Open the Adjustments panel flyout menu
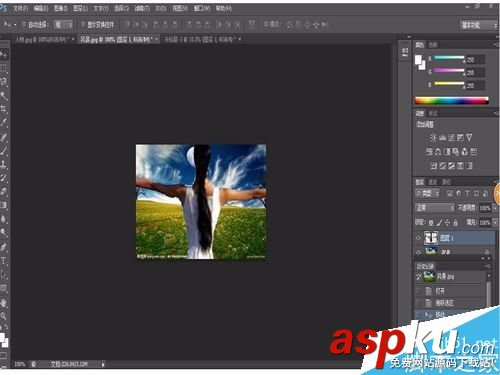This screenshot has width=500, height=375. (x=495, y=114)
